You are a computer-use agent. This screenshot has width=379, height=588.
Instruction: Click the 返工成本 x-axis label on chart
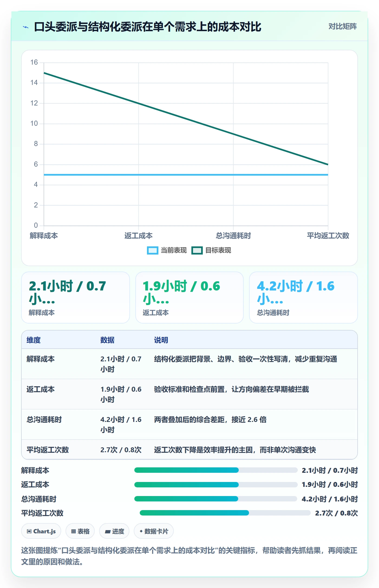(139, 236)
